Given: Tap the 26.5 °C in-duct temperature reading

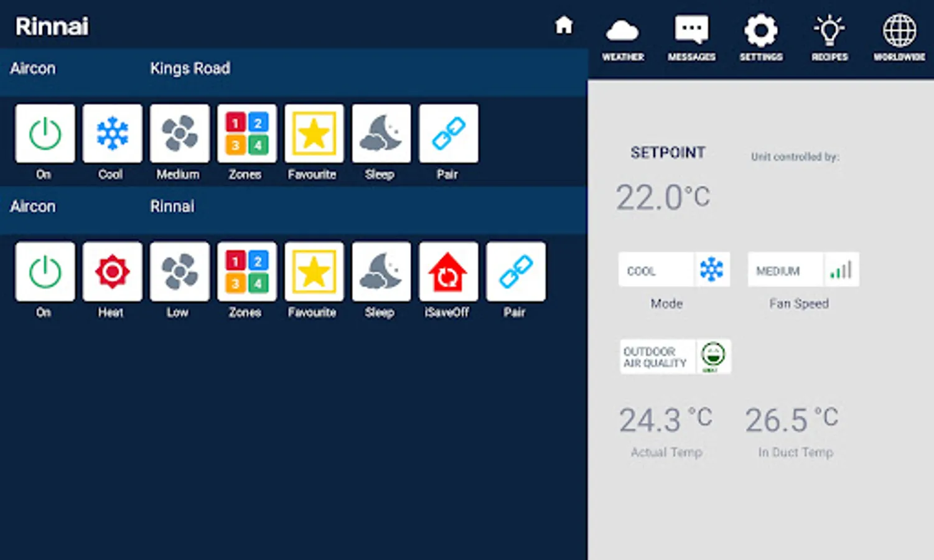Looking at the screenshot, I should point(792,420).
